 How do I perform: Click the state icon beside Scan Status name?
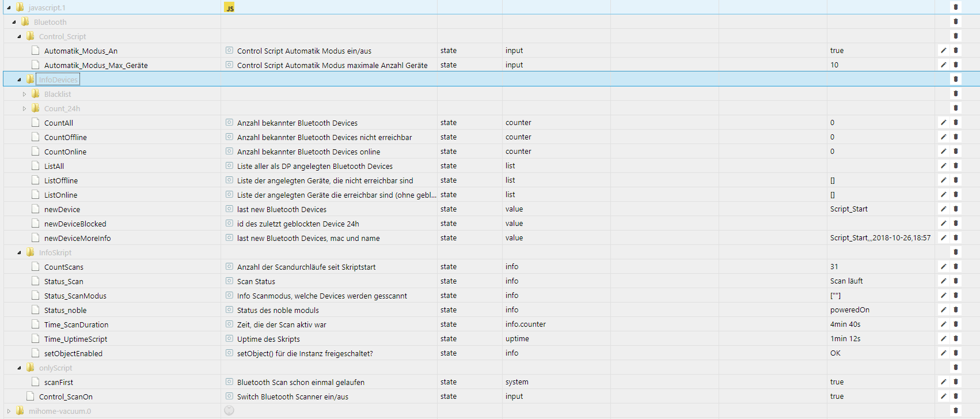click(x=229, y=281)
